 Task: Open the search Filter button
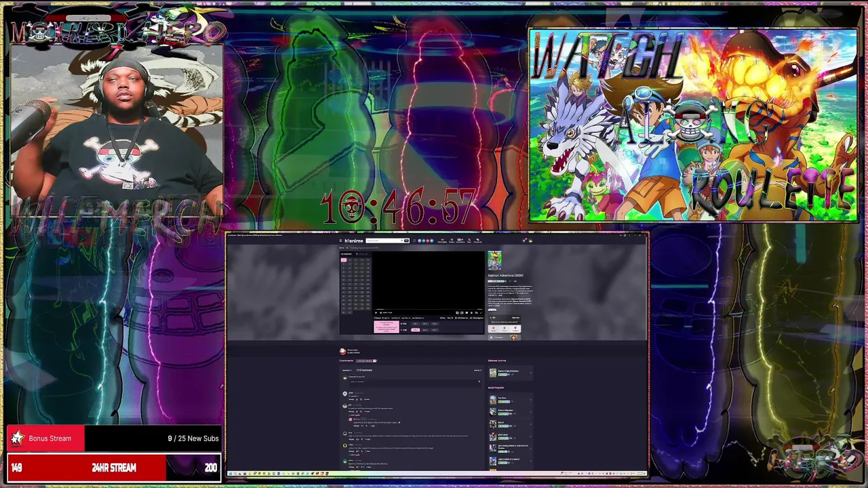coord(407,241)
